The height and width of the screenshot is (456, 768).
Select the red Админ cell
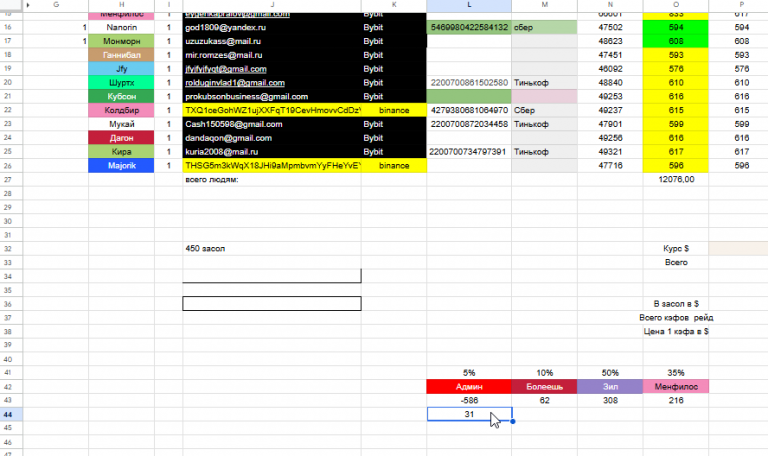(x=469, y=386)
